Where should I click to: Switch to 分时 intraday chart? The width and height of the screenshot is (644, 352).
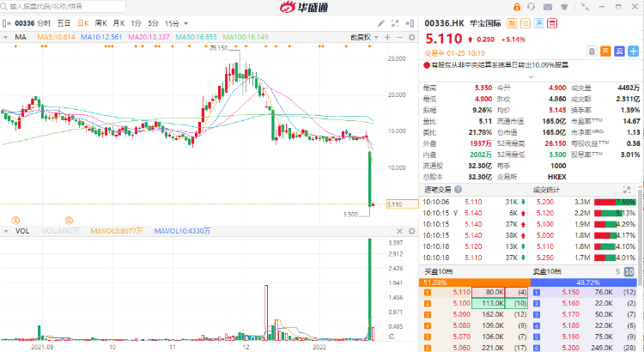44,23
